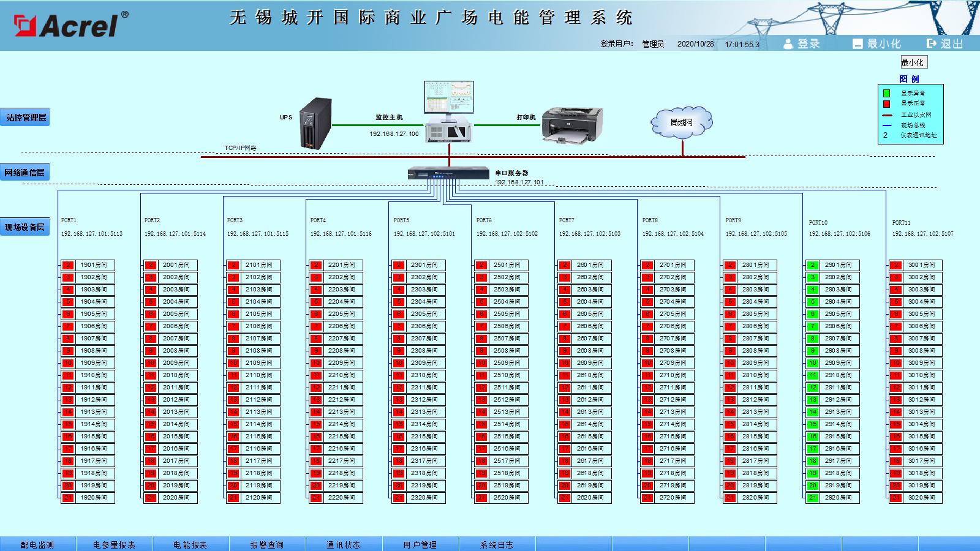Select room 1901 meter entry
Viewport: 980px width, 551px height.
pos(94,265)
